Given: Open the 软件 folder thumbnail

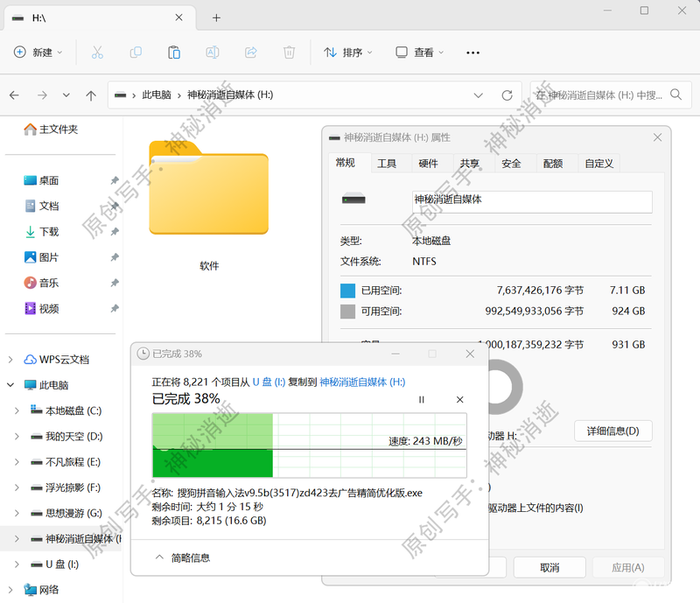Looking at the screenshot, I should [x=208, y=187].
